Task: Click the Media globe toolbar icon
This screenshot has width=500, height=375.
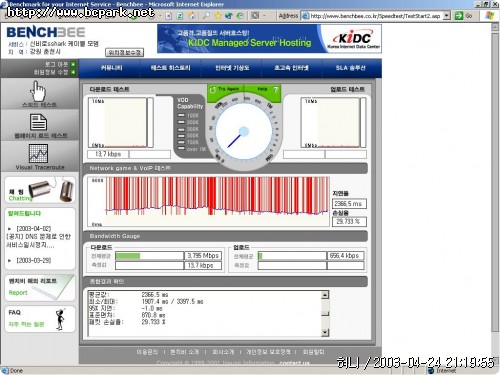Action: (x=229, y=16)
